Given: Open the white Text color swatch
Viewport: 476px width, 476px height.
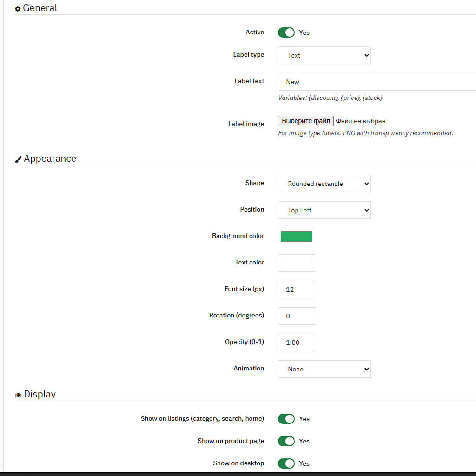Looking at the screenshot, I should tap(296, 263).
